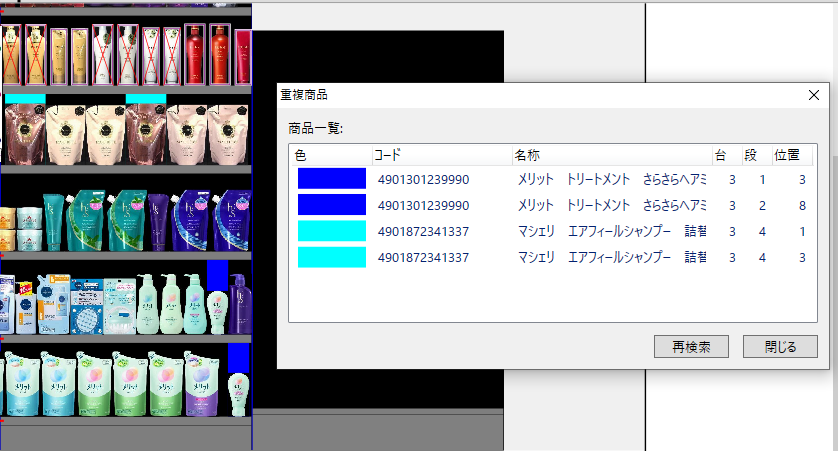838x451 pixels.
Task: Sort by 位置 column header
Action: pos(790,155)
